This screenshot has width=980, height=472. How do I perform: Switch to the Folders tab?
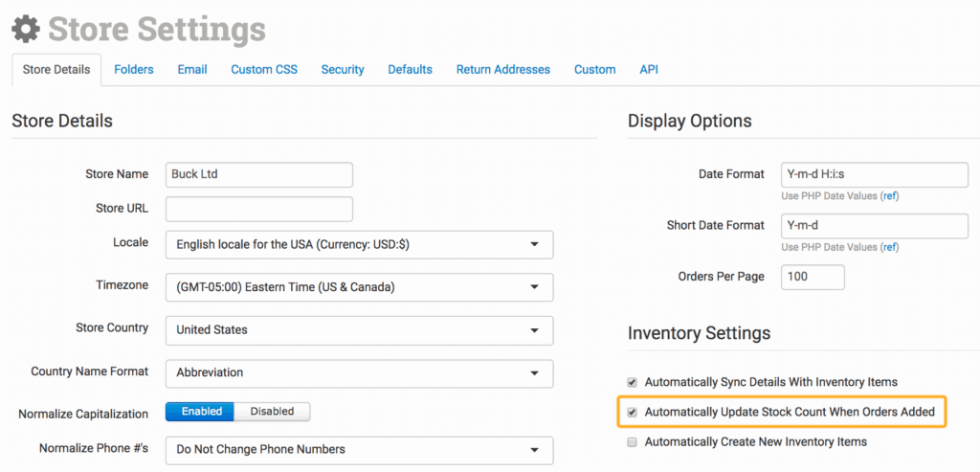tap(134, 70)
